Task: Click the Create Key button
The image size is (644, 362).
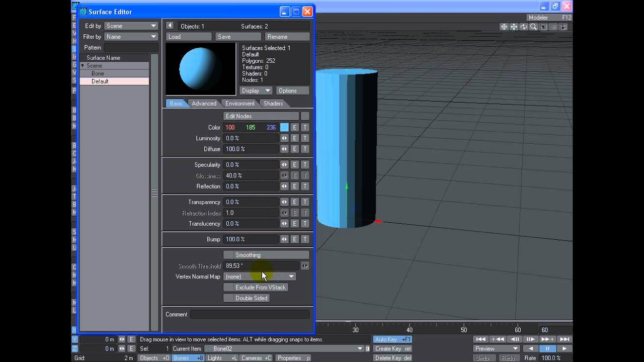Action: [x=392, y=349]
